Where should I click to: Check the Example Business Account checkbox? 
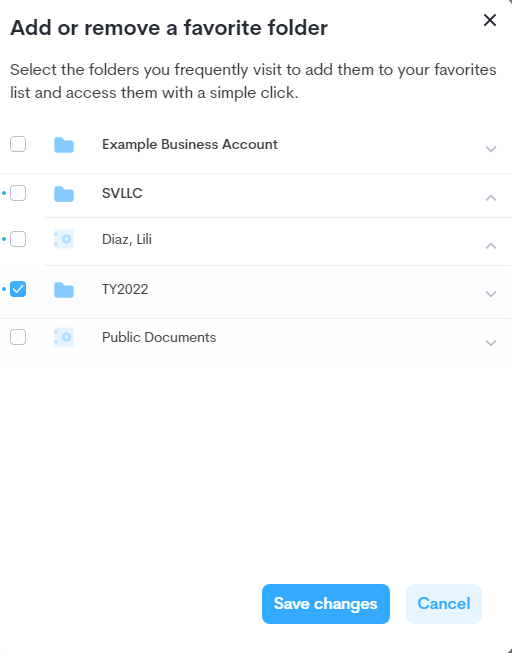(x=18, y=144)
